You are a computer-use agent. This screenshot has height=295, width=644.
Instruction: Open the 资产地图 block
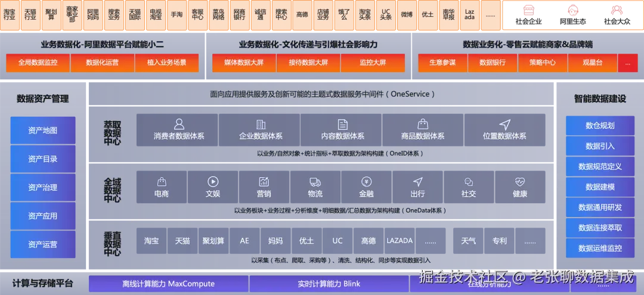43,131
